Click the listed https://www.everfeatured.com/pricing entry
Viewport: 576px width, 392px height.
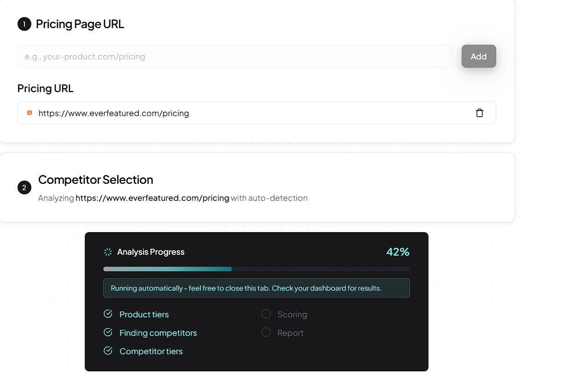click(x=113, y=113)
